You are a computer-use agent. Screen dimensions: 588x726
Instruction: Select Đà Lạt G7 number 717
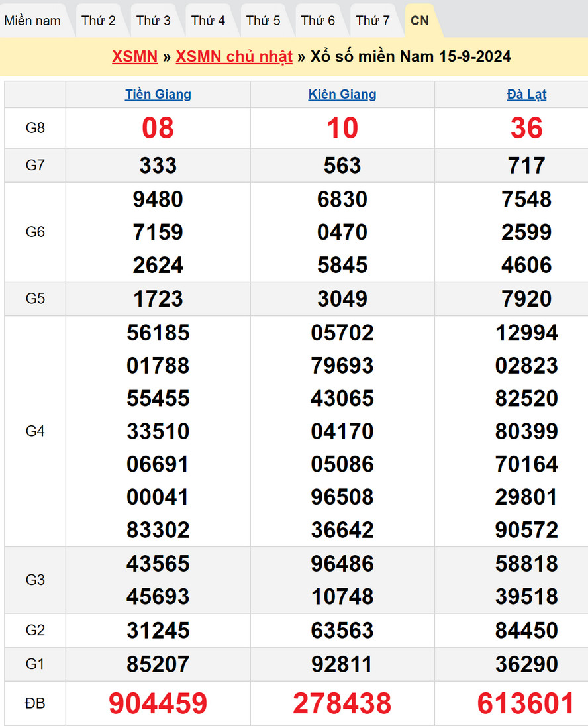[526, 165]
